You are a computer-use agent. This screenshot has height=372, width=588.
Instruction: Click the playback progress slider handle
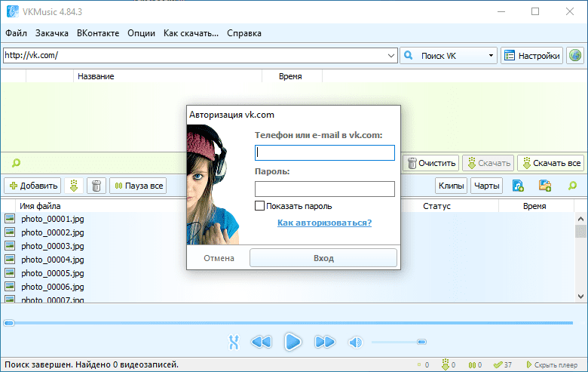point(9,323)
